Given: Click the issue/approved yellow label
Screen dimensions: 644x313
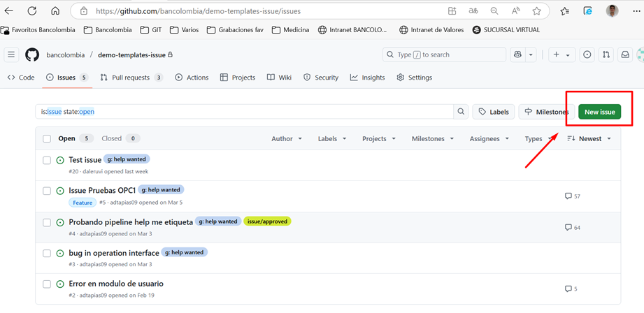Looking at the screenshot, I should pos(267,221).
